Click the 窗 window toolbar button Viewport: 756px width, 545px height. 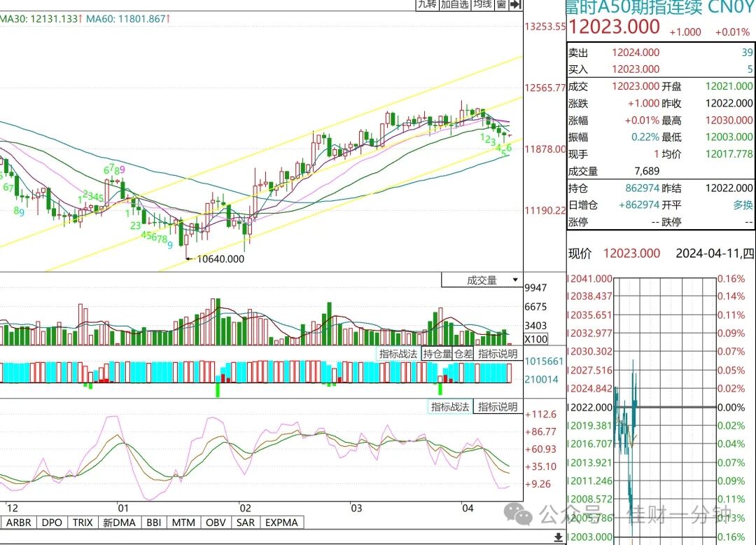tap(501, 4)
